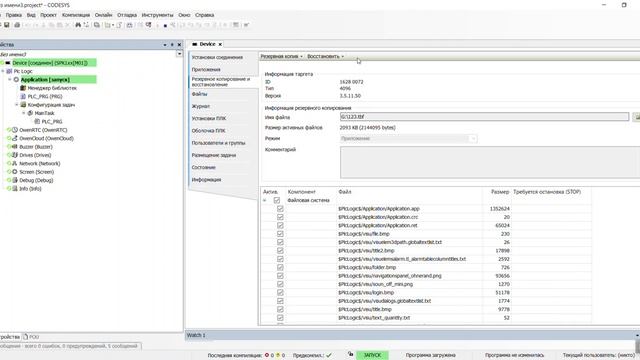
Task: Click the Screen node icon
Action: coord(15,172)
